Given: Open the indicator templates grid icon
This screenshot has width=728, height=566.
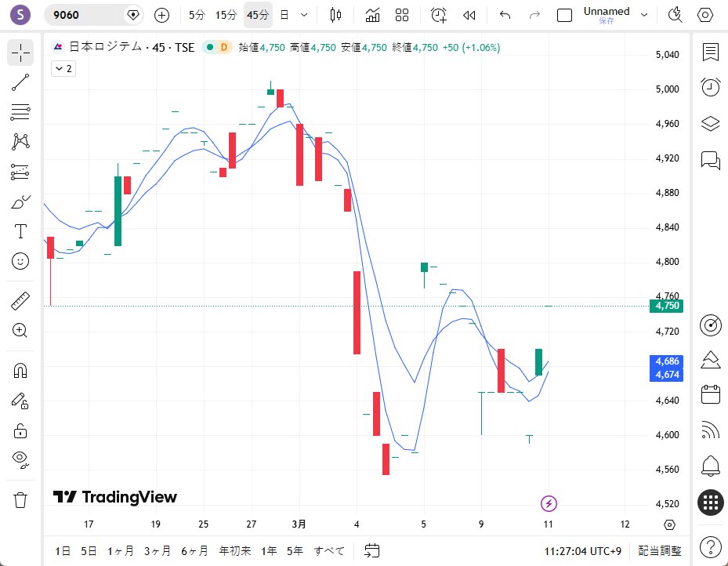Looking at the screenshot, I should [x=402, y=16].
